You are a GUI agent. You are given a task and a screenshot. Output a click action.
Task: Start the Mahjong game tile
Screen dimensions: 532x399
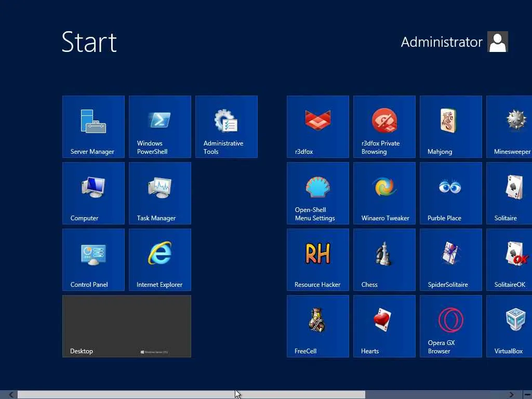coord(450,127)
